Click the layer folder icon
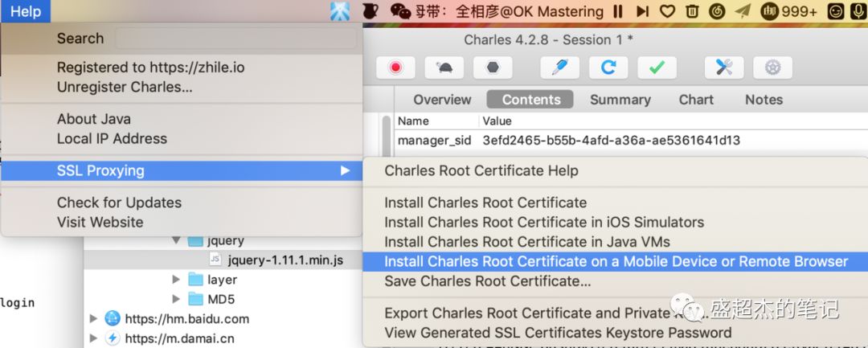Screen dimensions: 868x348 click(x=195, y=280)
